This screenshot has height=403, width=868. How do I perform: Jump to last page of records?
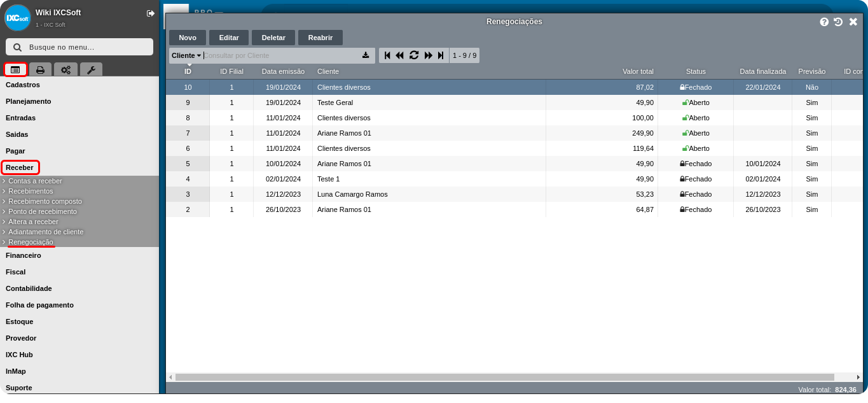tap(441, 55)
